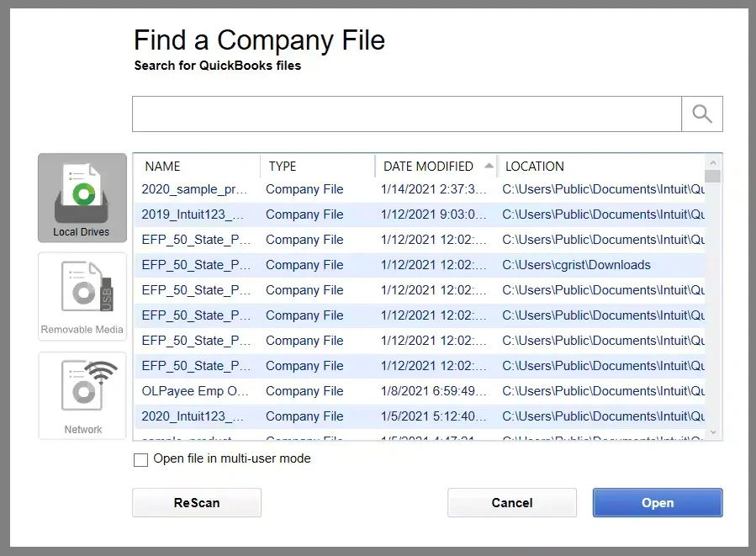Select the Local Drives source icon
756x556 pixels.
coord(82,197)
